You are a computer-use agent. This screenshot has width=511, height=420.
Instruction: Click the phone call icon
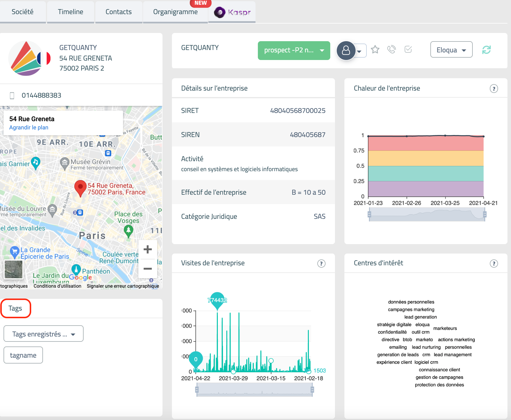(391, 49)
